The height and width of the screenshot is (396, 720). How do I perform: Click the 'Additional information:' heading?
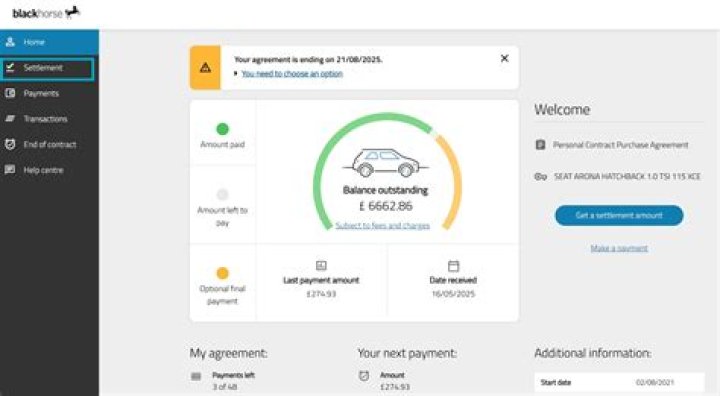[592, 353]
